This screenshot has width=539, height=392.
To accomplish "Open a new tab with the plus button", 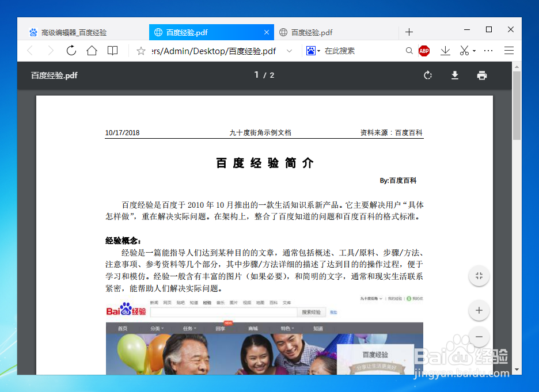I will (x=409, y=32).
